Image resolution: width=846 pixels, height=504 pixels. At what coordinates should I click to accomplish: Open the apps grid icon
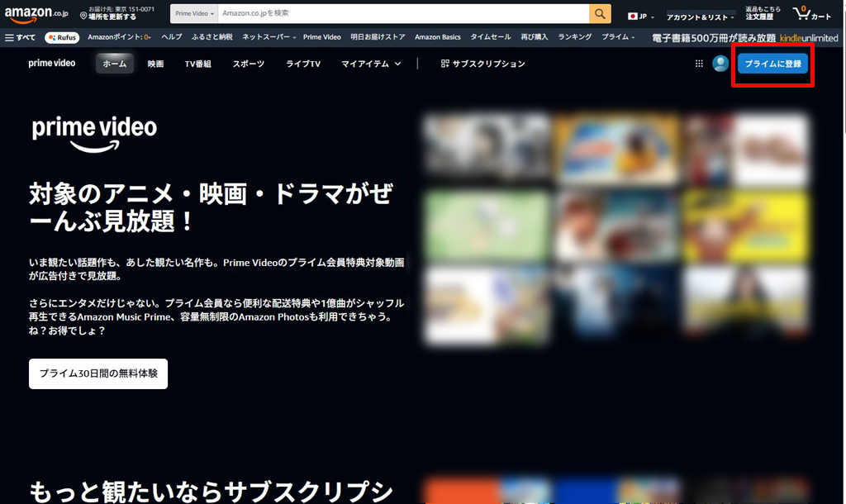699,64
